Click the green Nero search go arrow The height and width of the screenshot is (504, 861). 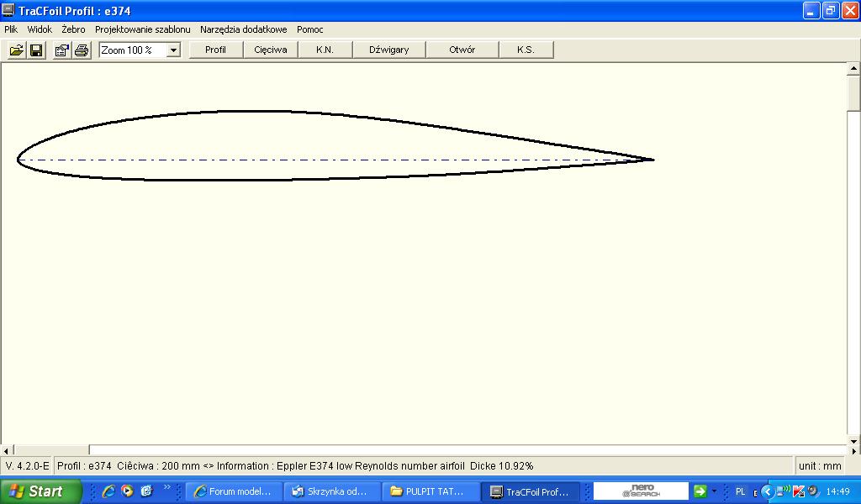coord(699,491)
